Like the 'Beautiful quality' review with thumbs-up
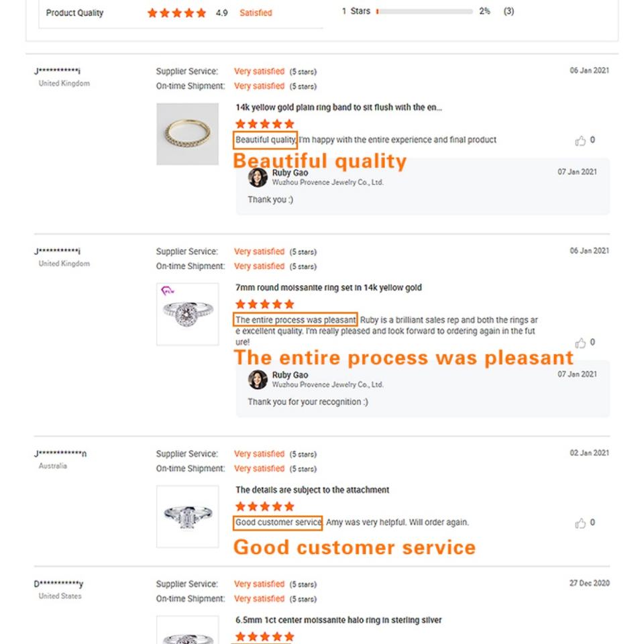 pyautogui.click(x=580, y=141)
